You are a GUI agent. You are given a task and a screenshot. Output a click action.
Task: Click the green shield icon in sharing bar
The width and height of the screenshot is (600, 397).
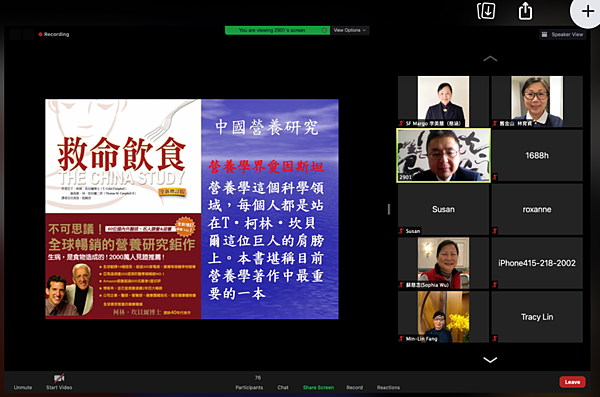(324, 30)
